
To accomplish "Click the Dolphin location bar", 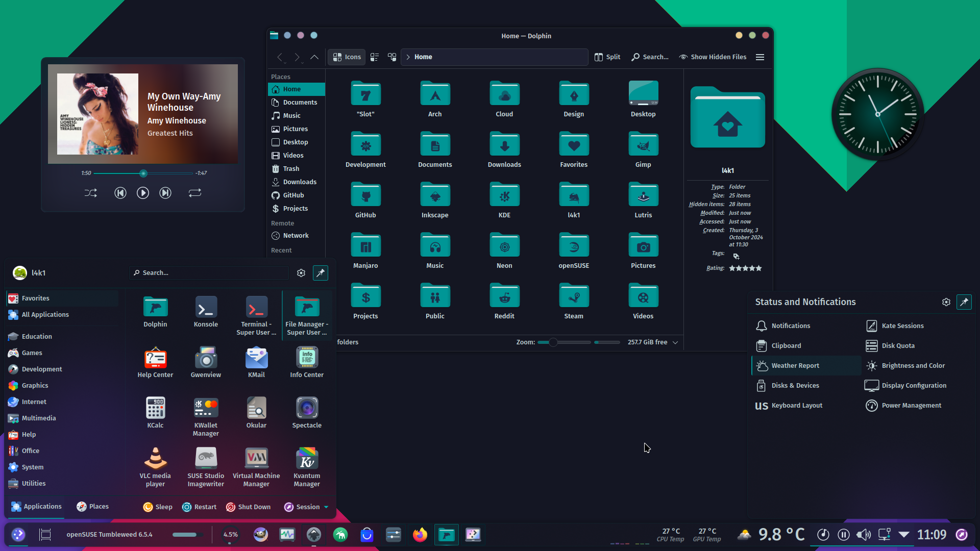I will 495,57.
